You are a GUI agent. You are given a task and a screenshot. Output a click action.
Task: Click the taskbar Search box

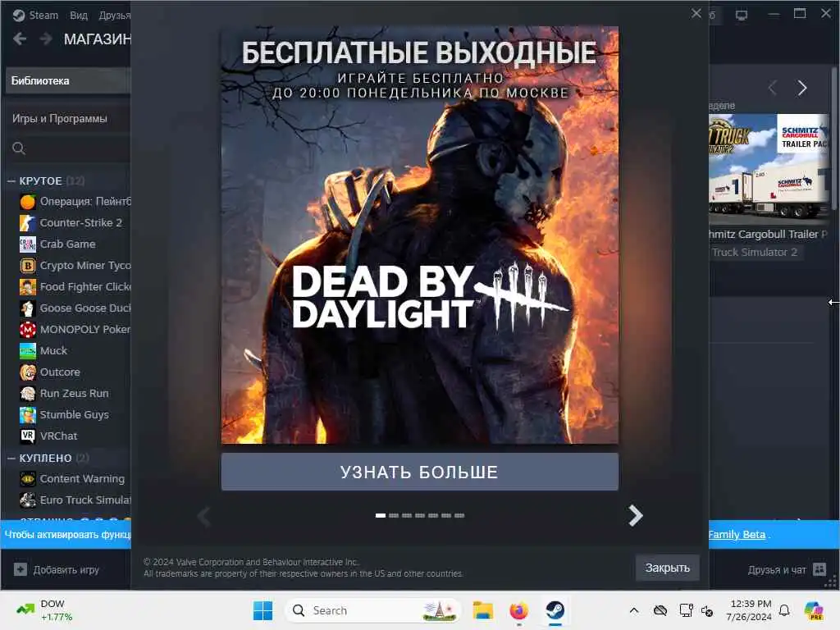(373, 610)
